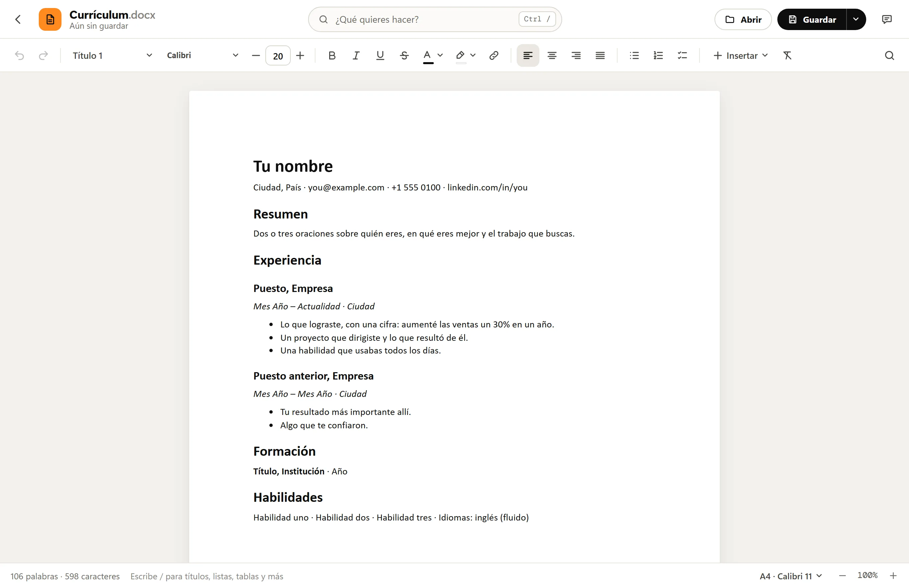Toggle bold formatting
Image resolution: width=909 pixels, height=588 pixels.
332,56
